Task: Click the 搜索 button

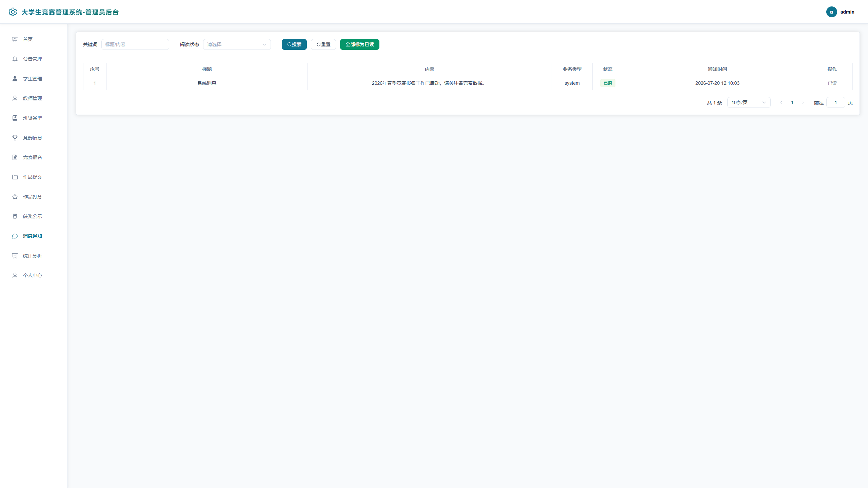Action: point(294,44)
